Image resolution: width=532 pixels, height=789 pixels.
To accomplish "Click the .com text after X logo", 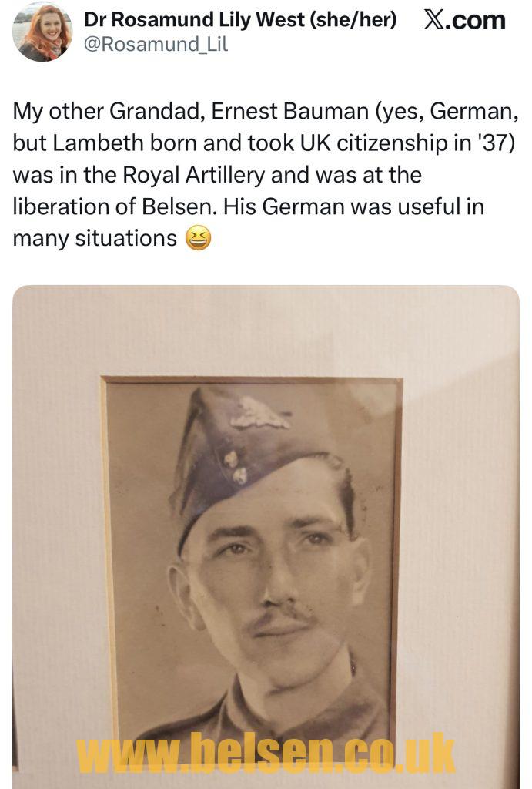I will point(475,20).
